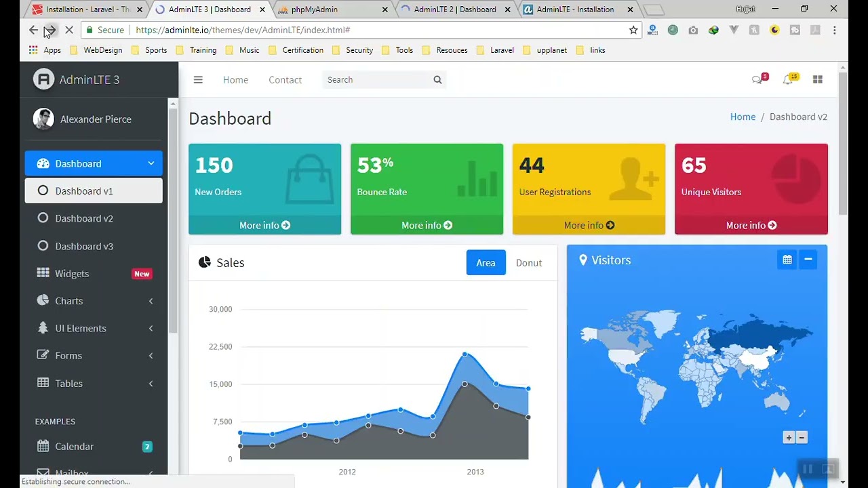Screen dimensions: 868x488
Task: Click the AdminLTE 3 brand logo
Action: click(76, 79)
